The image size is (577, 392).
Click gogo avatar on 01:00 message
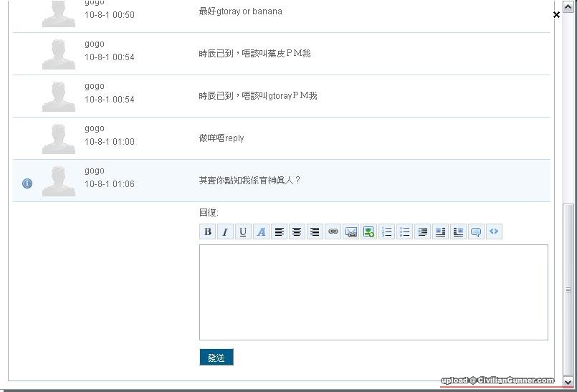[x=58, y=139]
